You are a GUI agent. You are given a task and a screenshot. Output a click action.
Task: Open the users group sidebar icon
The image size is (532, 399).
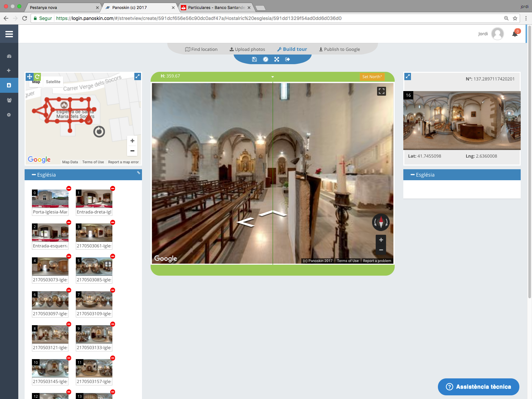9,100
